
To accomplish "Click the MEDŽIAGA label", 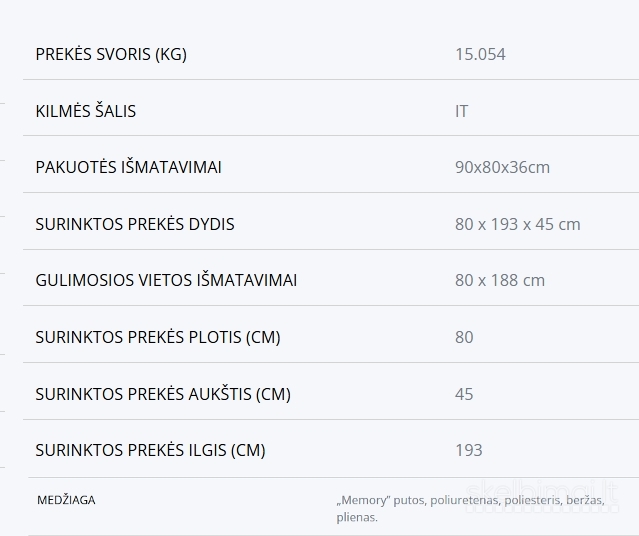I will [66, 500].
